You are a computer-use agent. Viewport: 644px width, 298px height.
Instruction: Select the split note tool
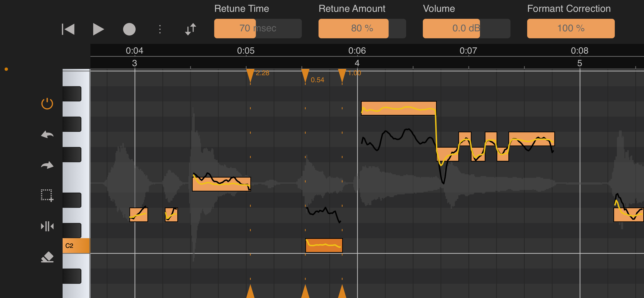tap(47, 226)
